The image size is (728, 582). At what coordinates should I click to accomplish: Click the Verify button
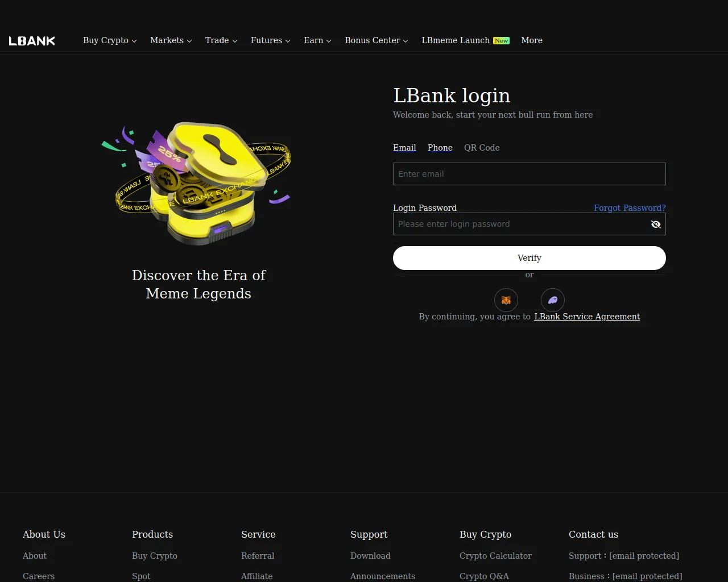(530, 258)
